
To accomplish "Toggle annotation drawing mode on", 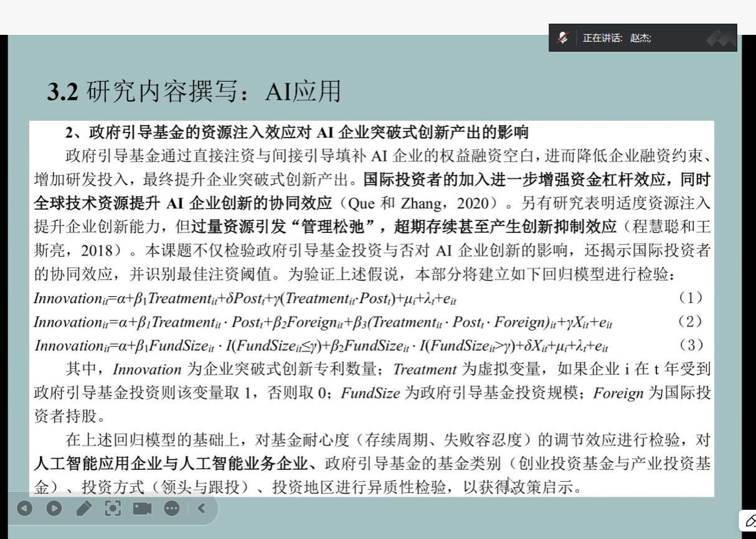I will click(83, 509).
